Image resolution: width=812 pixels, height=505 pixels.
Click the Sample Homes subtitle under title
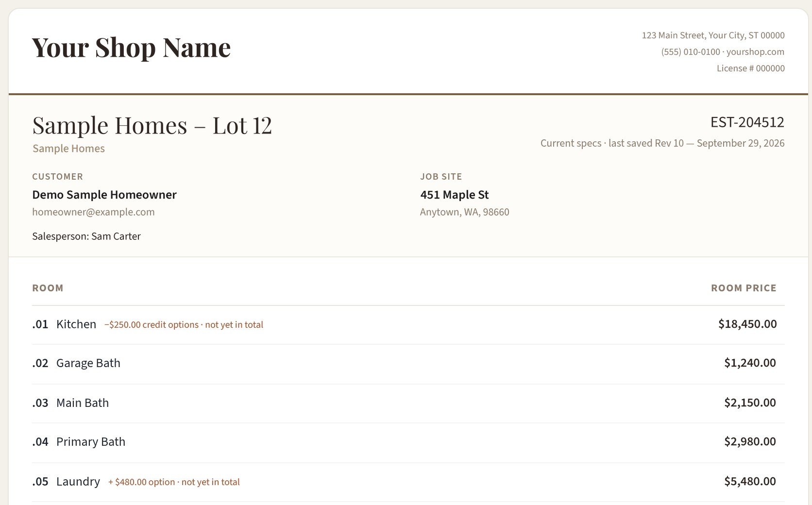coord(68,149)
